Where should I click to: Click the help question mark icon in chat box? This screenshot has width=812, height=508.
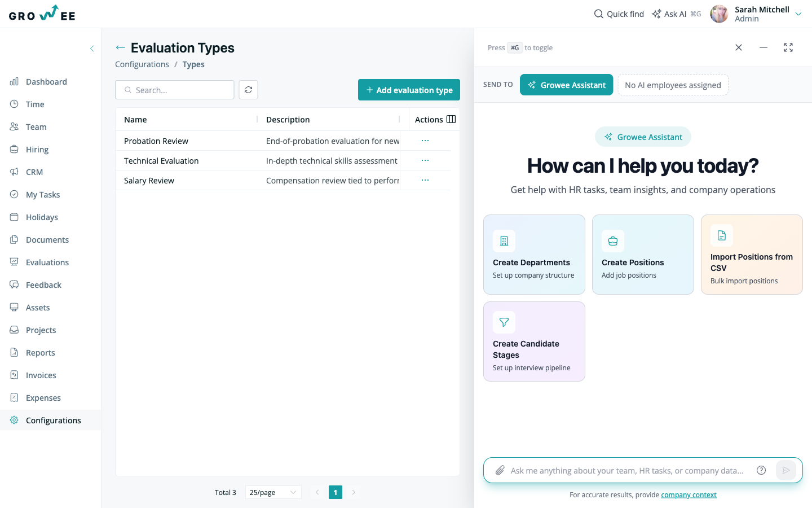pyautogui.click(x=761, y=470)
